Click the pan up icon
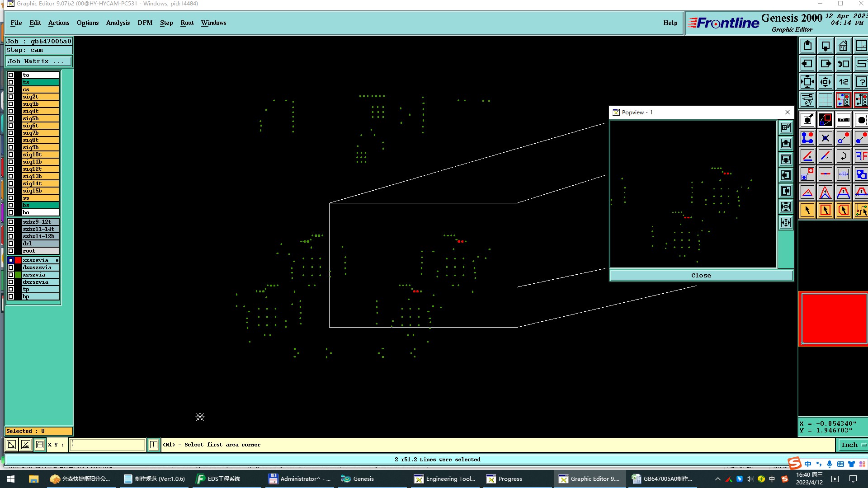The image size is (868, 488). pos(807,46)
